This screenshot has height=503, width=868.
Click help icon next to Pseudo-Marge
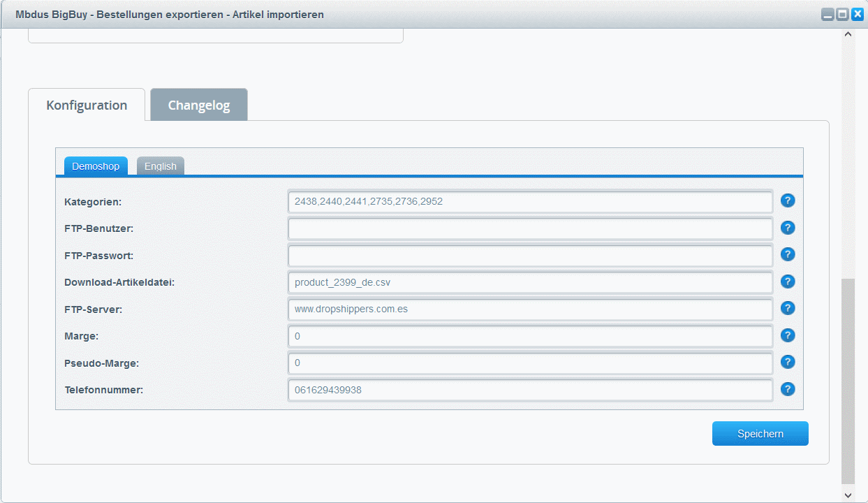click(x=788, y=362)
